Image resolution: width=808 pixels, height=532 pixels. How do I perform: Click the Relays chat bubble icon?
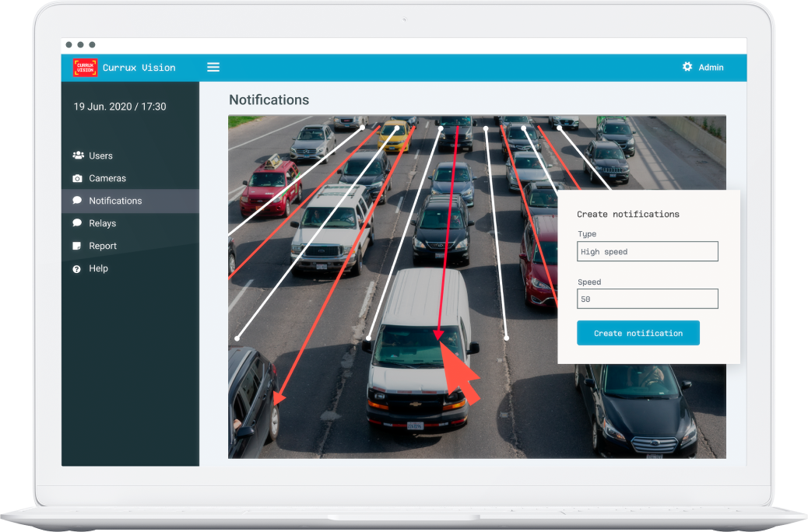point(77,223)
